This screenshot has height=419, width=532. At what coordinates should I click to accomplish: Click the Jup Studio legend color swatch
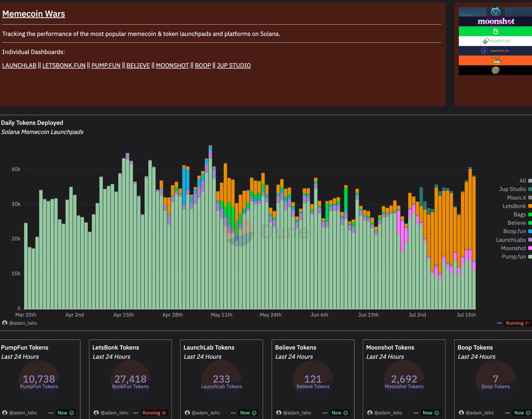(530, 189)
